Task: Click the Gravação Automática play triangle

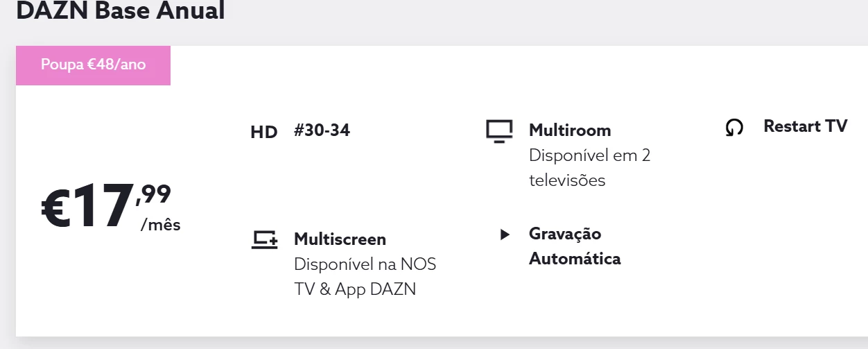Action: coord(505,235)
